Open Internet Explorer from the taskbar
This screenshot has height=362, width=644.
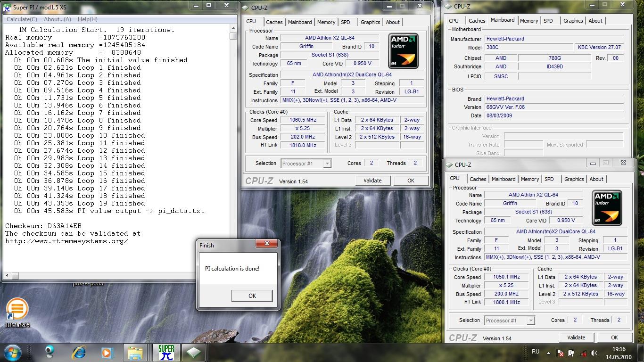(x=78, y=352)
